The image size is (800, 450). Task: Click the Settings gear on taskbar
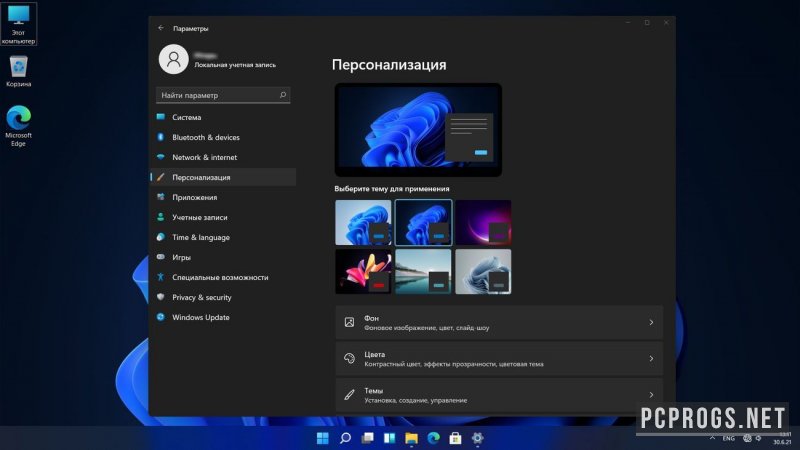[478, 438]
